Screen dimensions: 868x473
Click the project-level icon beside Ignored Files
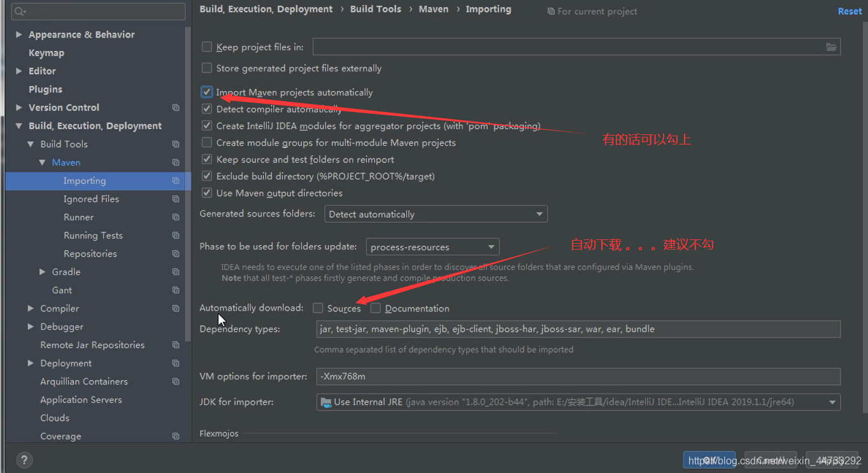[x=176, y=199]
